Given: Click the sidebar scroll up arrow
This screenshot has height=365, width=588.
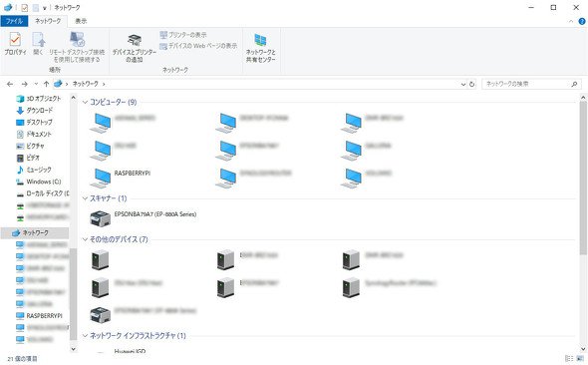Looking at the screenshot, I should (73, 98).
